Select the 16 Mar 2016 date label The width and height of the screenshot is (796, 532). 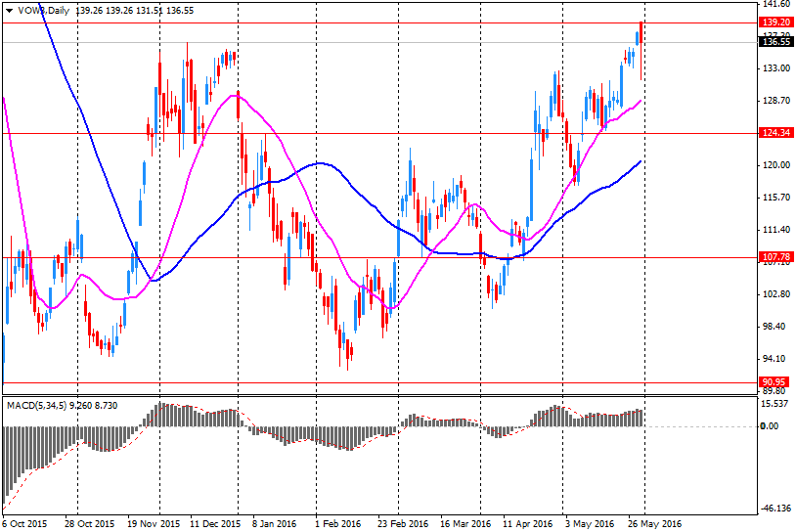point(465,523)
